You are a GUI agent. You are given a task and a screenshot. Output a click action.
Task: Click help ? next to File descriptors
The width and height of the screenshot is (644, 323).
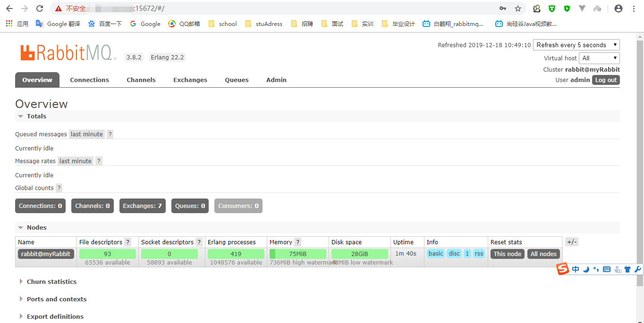coord(128,242)
